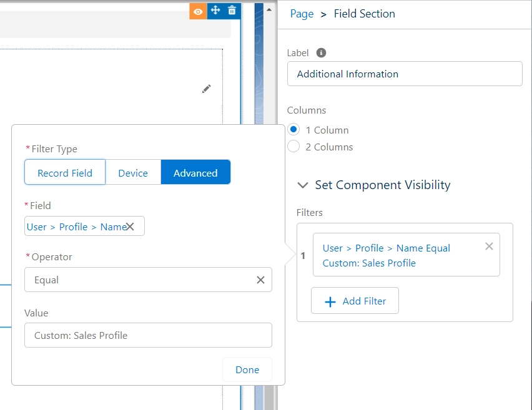
Task: Click the orange eye visibility icon above the component
Action: point(197,11)
